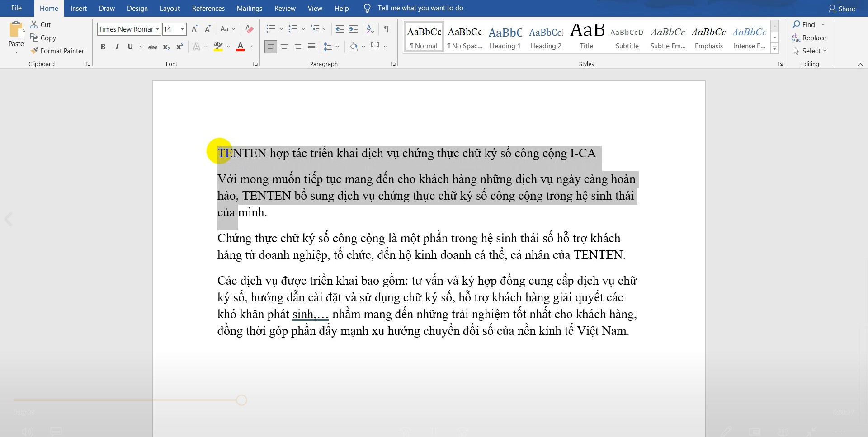Viewport: 868px width, 437px height.
Task: Click the Replace button
Action: 809,38
